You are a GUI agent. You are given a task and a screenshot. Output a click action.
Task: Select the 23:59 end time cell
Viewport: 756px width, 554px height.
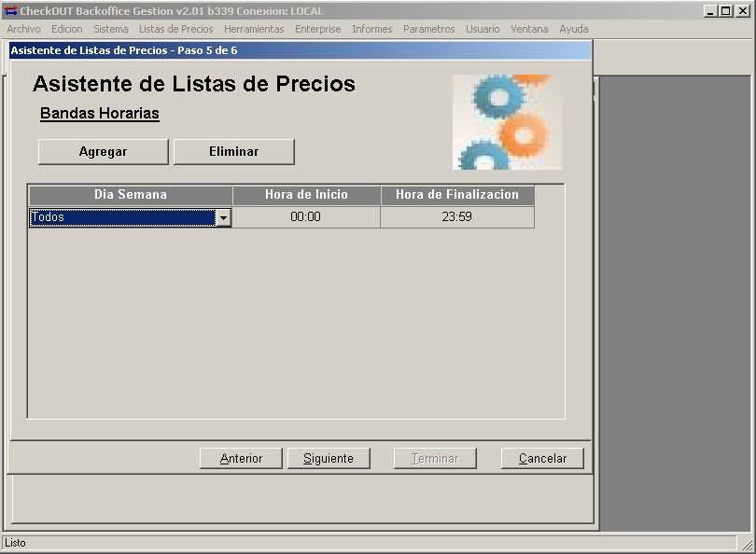click(457, 216)
